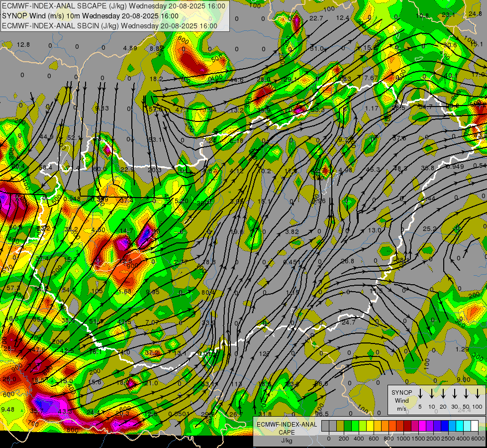Click the 'J/kg' unit label in legend
The image size is (487, 448).
click(287, 441)
